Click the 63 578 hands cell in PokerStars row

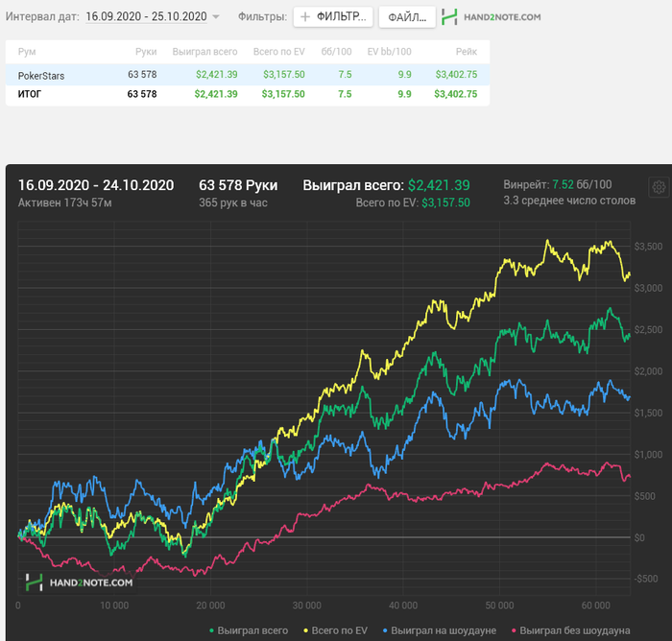coord(142,75)
